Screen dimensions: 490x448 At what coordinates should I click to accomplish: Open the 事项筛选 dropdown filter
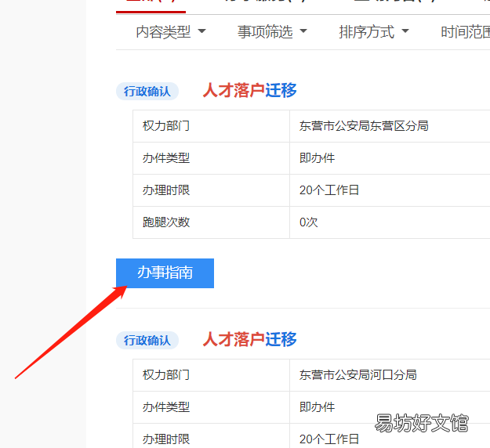272,32
